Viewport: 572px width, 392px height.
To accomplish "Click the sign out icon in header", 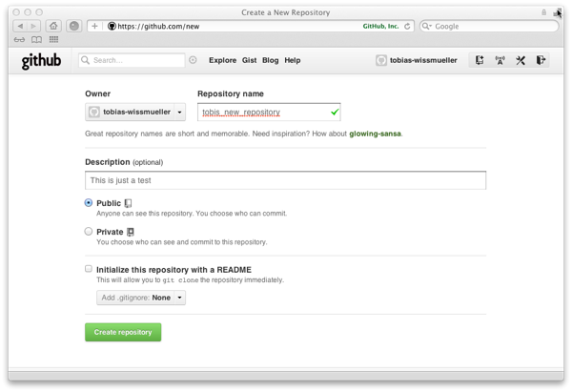I will point(541,60).
